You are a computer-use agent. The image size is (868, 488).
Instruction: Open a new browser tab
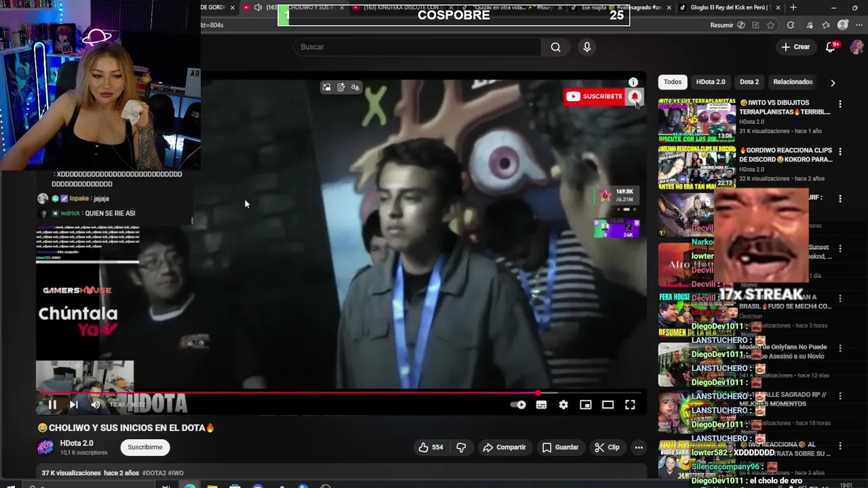[x=793, y=7]
